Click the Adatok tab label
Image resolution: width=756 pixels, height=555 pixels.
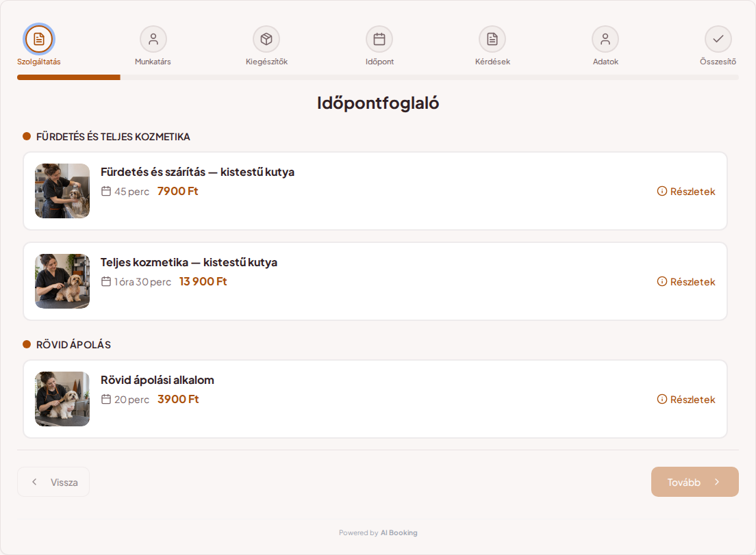coord(605,62)
